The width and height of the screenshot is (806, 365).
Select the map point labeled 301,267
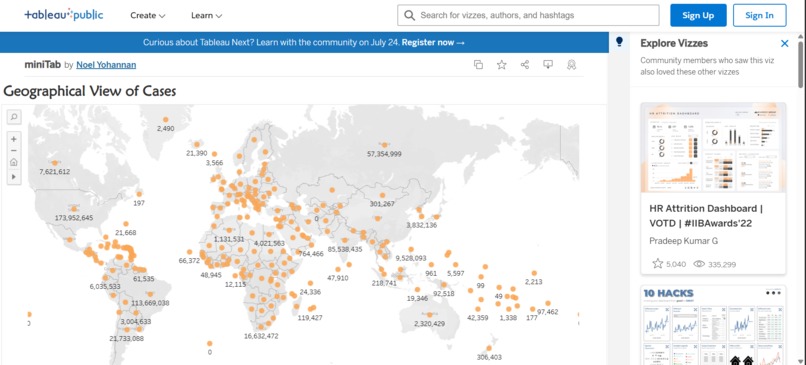pyautogui.click(x=382, y=195)
